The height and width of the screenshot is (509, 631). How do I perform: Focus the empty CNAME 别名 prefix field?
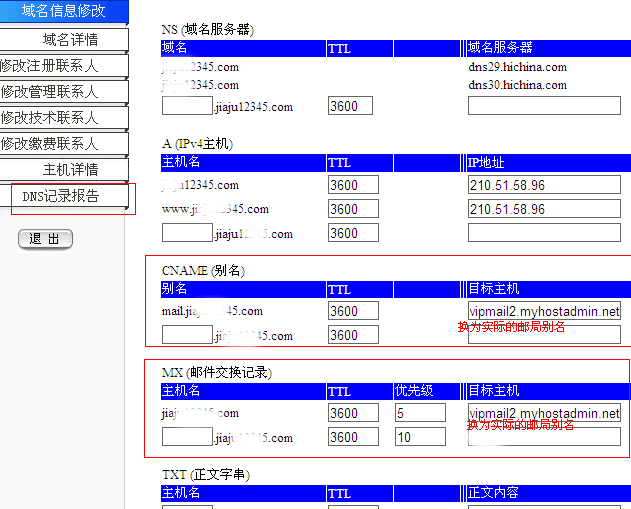pos(187,335)
